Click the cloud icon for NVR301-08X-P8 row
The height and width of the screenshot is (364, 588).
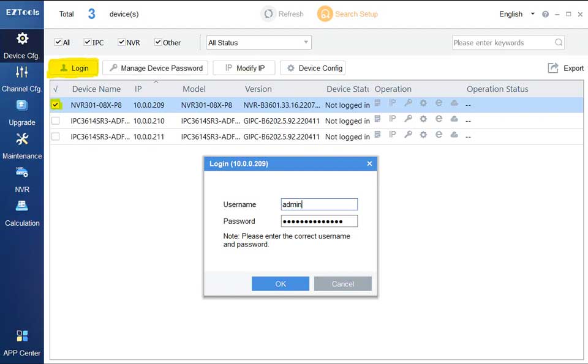point(454,103)
